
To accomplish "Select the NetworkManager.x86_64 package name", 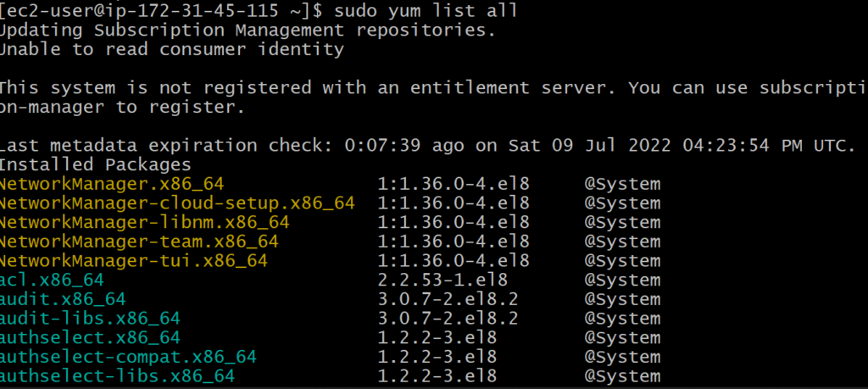I will 112,184.
